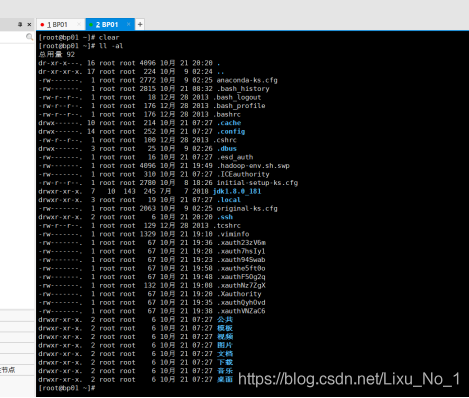Click the .xauthVNZaC6 file name

click(x=241, y=311)
